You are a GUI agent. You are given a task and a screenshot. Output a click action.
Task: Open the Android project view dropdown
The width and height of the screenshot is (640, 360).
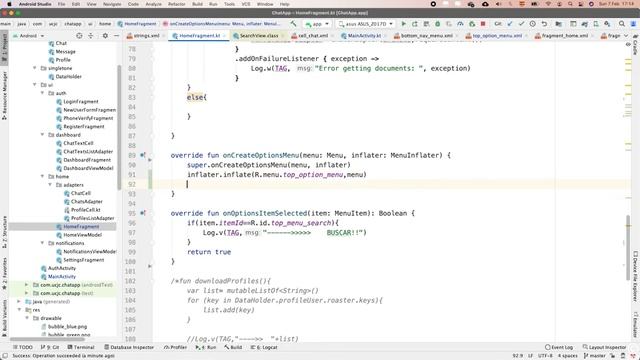point(28,36)
